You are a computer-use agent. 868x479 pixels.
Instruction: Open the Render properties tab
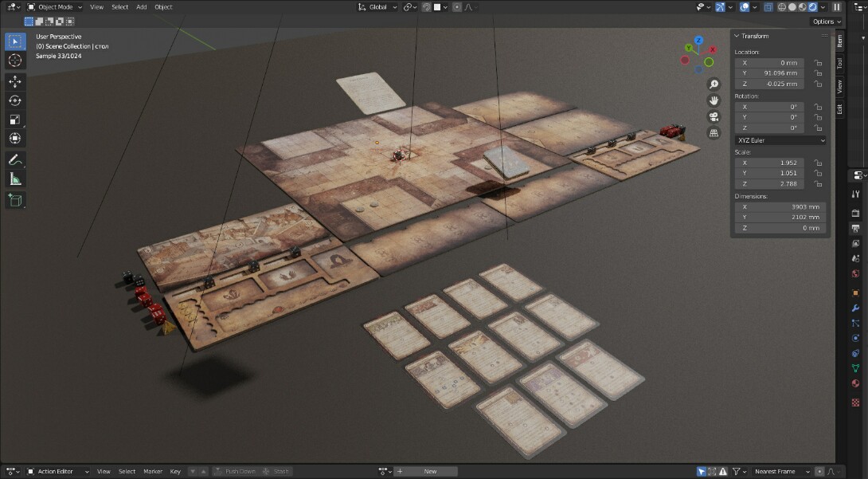[856, 213]
